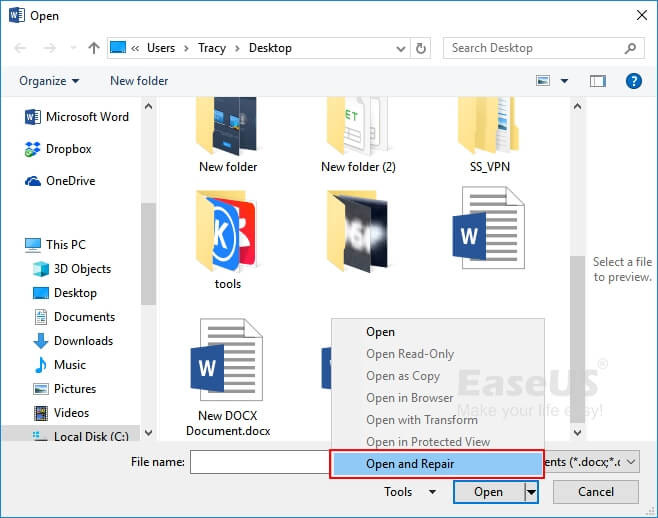Choose Open as Copy menu item

438,376
